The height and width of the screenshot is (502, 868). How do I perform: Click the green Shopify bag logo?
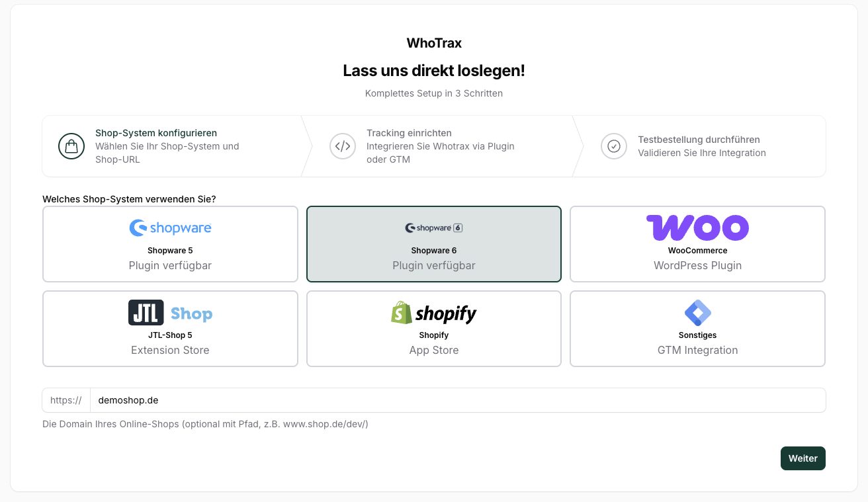point(402,312)
